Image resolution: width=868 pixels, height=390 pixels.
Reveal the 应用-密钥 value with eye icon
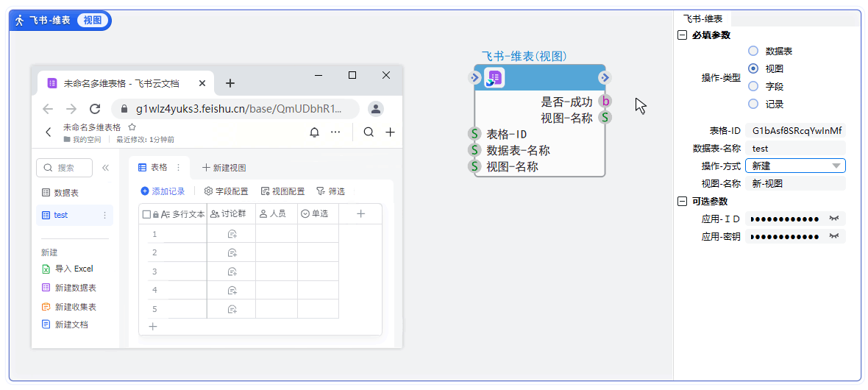click(x=833, y=236)
